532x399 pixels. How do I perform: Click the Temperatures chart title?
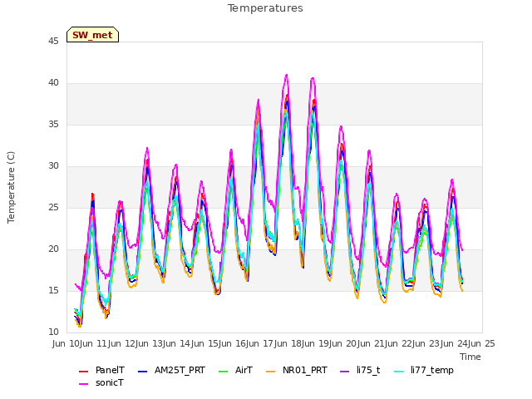point(265,8)
